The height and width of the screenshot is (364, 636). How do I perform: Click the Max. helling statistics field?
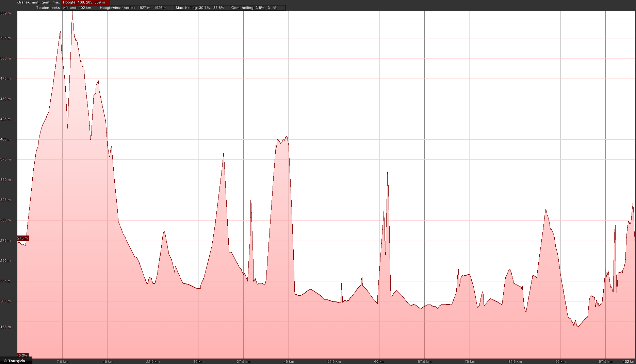(202, 8)
